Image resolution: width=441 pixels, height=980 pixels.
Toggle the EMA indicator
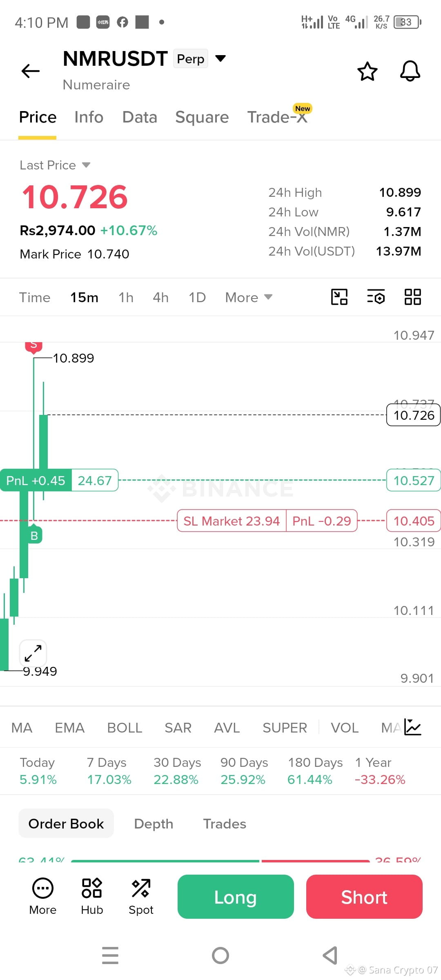click(70, 728)
